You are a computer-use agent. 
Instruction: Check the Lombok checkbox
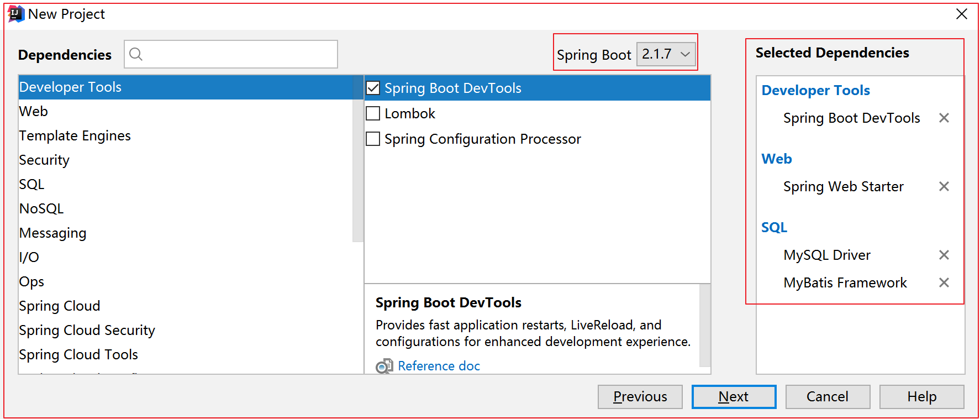pos(373,113)
